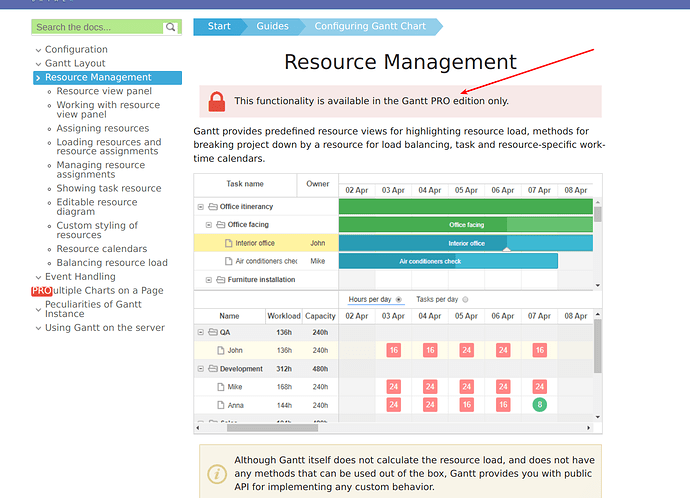Collapse the Resource Management section

pos(38,78)
